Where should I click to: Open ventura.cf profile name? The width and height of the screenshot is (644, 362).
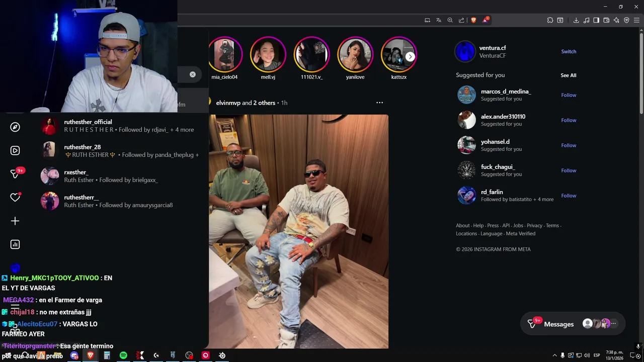tap(493, 48)
